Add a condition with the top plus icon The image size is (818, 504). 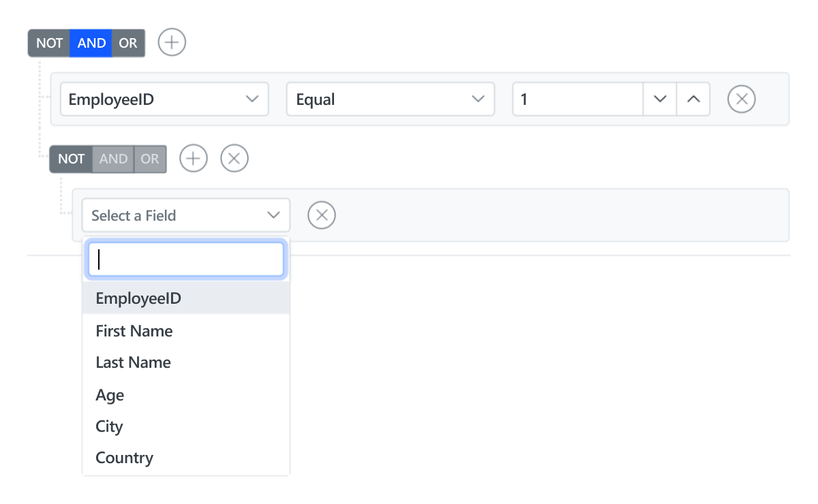point(171,42)
